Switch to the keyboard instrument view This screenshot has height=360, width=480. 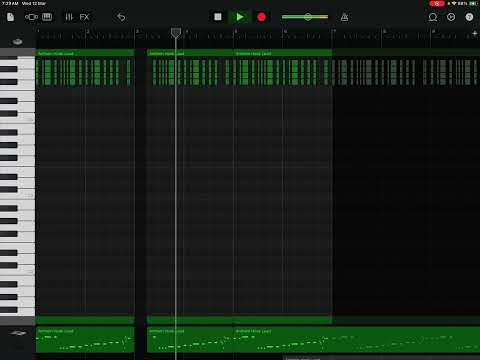[47, 17]
